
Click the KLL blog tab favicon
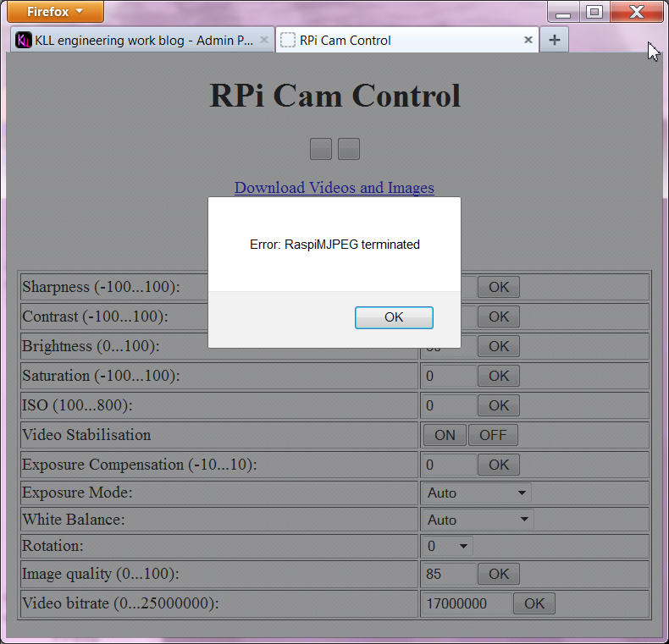click(24, 41)
